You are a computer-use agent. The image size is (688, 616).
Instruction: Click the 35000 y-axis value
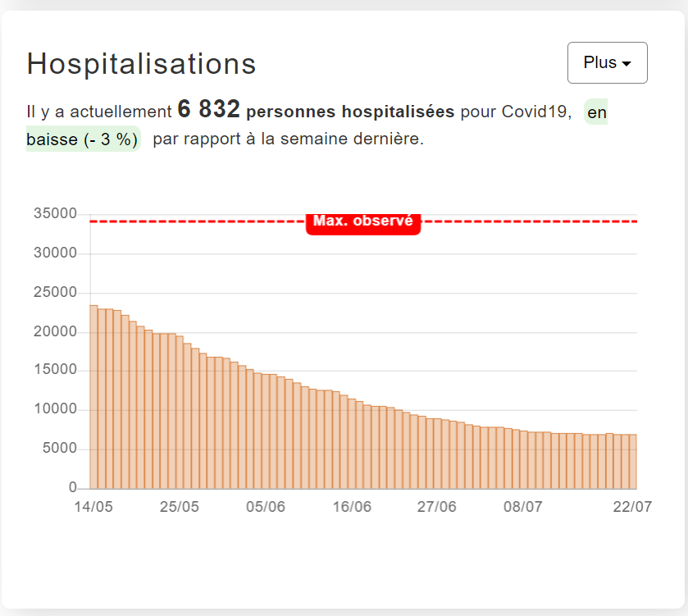[x=56, y=214]
